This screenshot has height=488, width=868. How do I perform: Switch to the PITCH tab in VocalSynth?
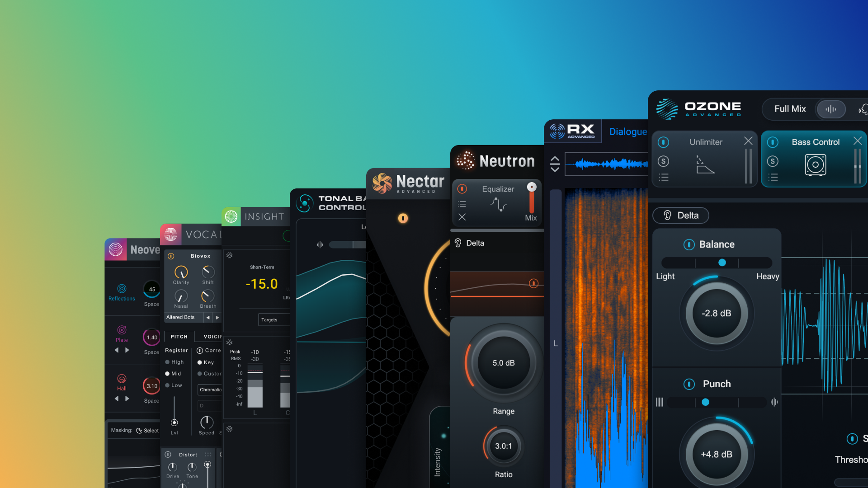coord(179,337)
